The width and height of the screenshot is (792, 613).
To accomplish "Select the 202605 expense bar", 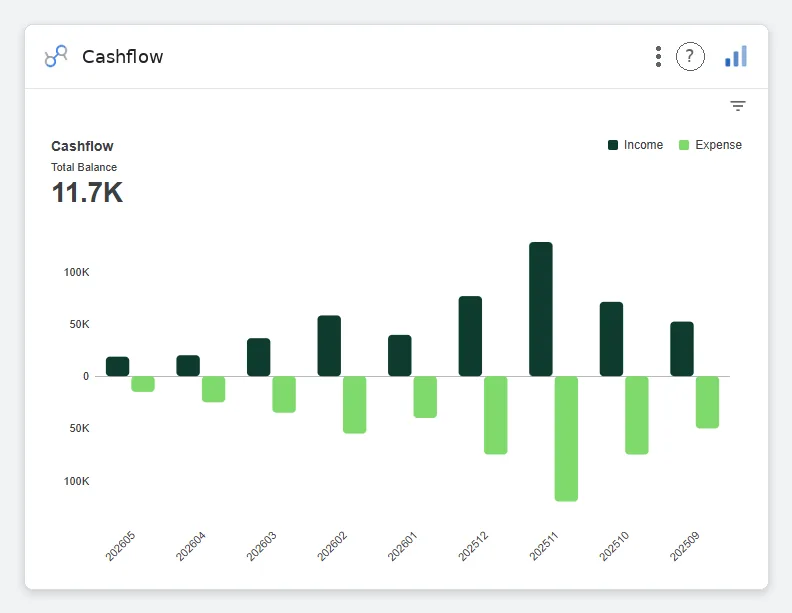I will coord(143,384).
